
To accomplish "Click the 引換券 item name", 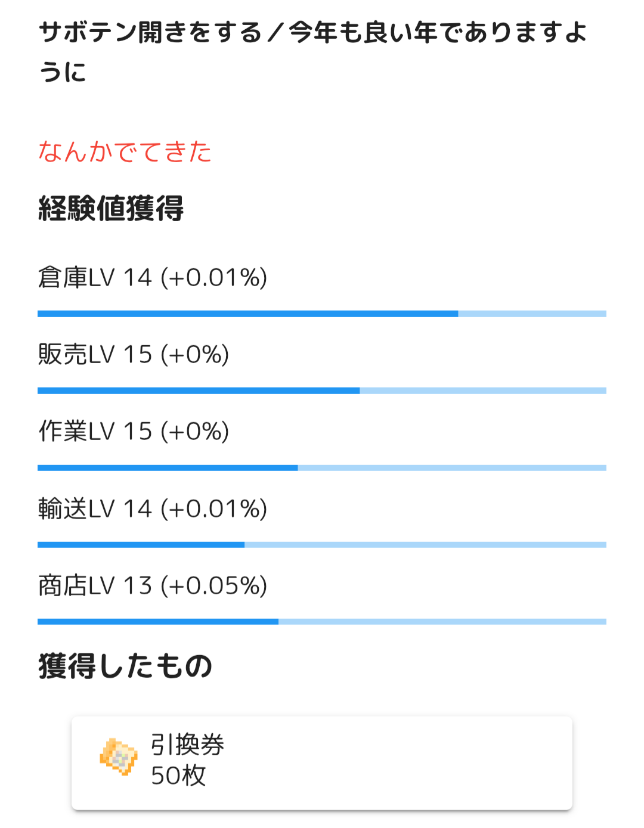I will pyautogui.click(x=187, y=745).
